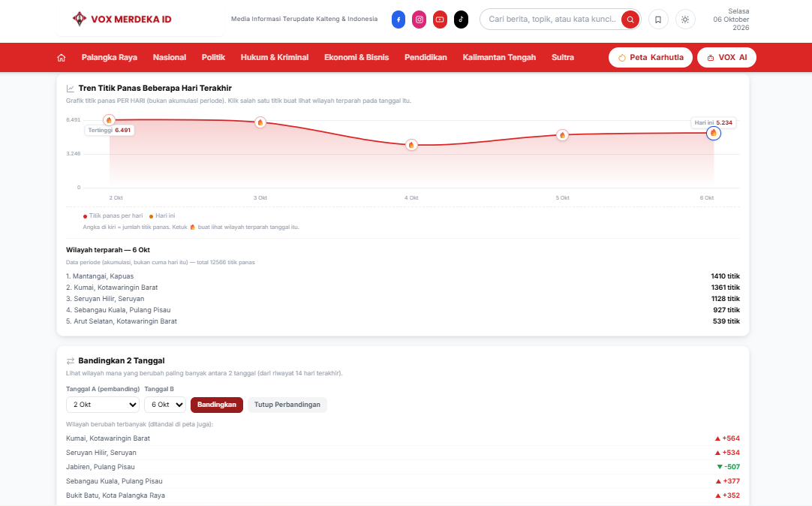Select the 5 Okt hotspot point on chart

tap(562, 135)
